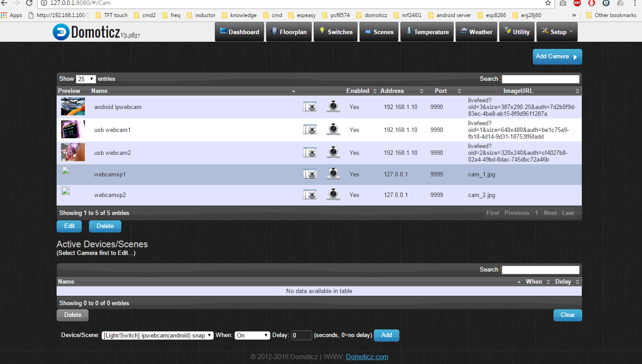Change the Show entries count dropdown

coord(86,79)
